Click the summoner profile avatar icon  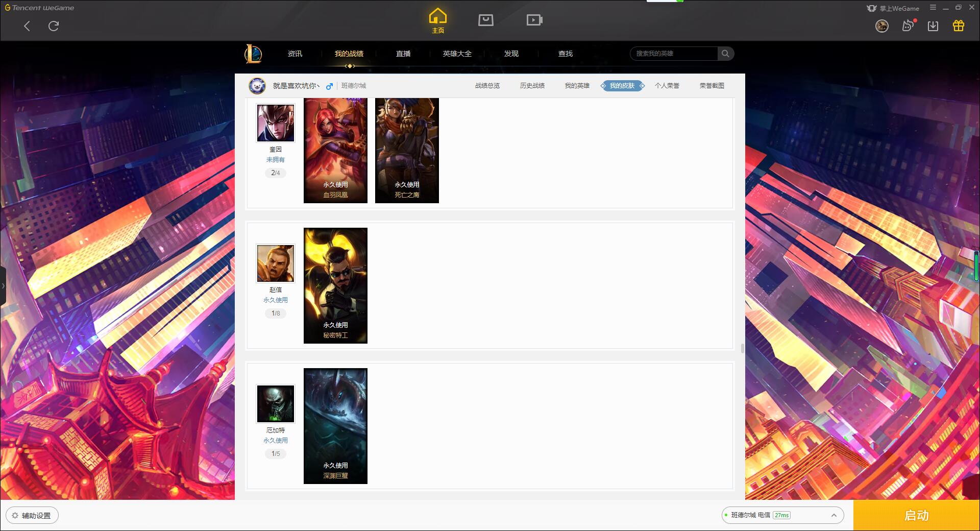257,86
